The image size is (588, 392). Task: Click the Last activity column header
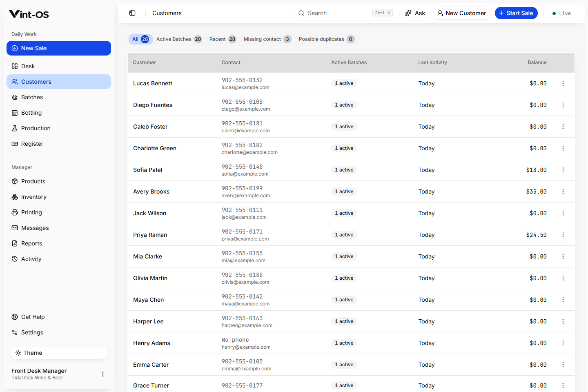click(x=432, y=62)
